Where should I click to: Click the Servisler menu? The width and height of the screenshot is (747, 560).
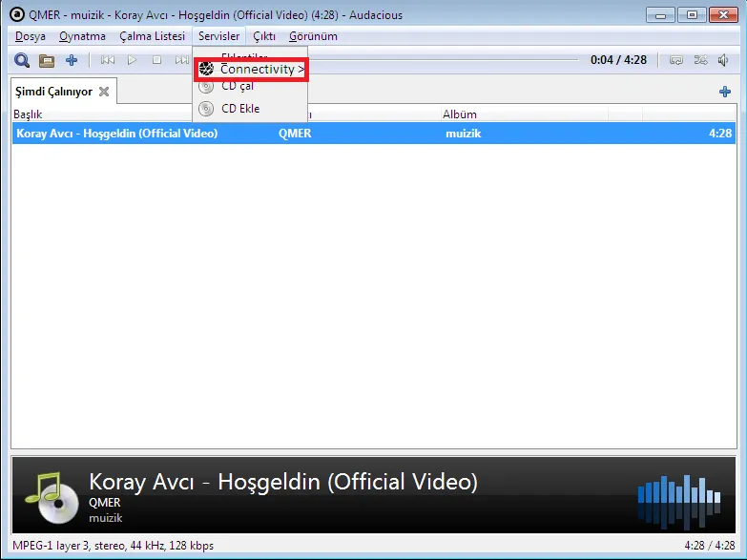(219, 36)
